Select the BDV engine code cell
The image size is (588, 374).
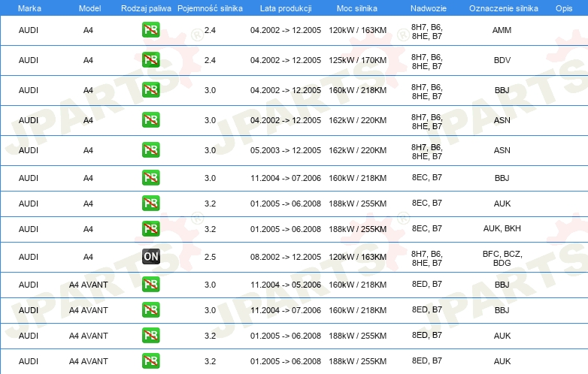(x=502, y=60)
